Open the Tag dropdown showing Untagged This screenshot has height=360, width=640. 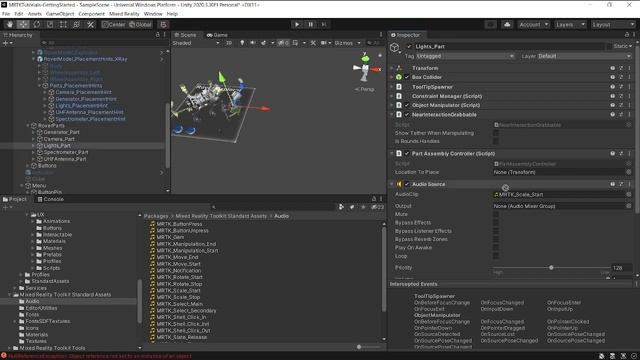pyautogui.click(x=465, y=56)
